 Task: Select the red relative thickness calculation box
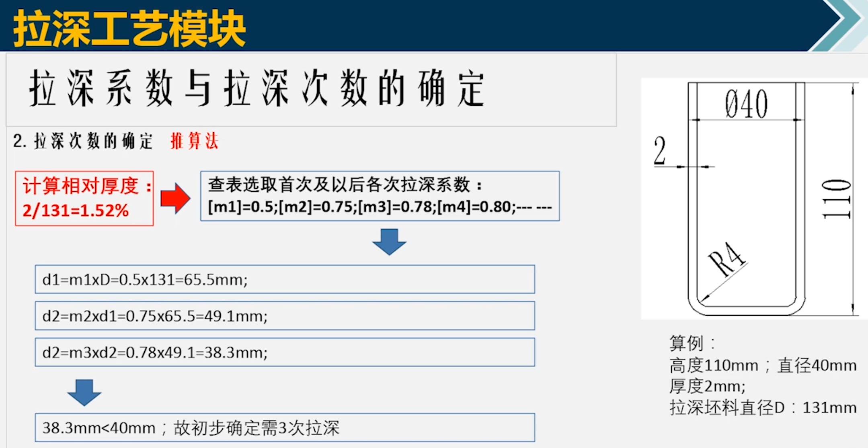(x=84, y=198)
